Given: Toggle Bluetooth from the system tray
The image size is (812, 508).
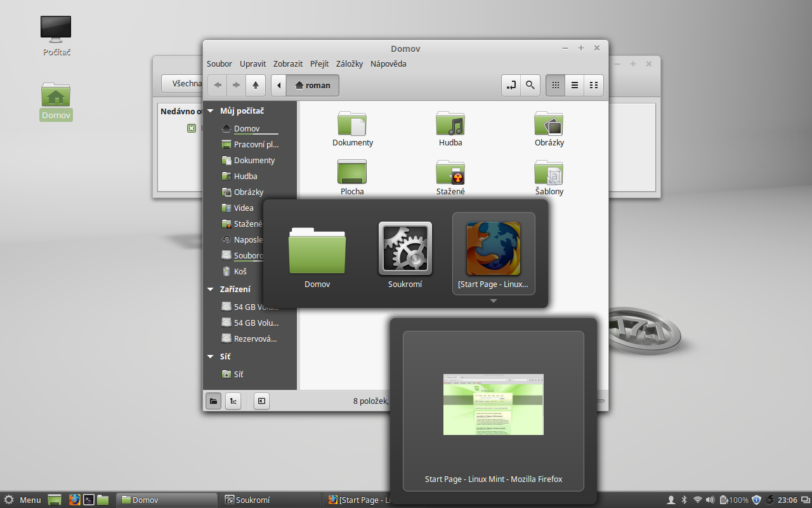Looking at the screenshot, I should (x=684, y=500).
